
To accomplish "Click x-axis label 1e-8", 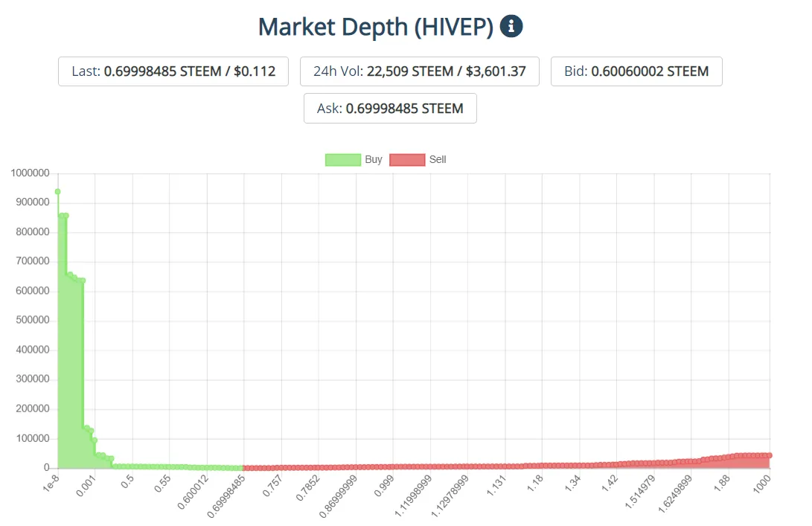I will (51, 483).
